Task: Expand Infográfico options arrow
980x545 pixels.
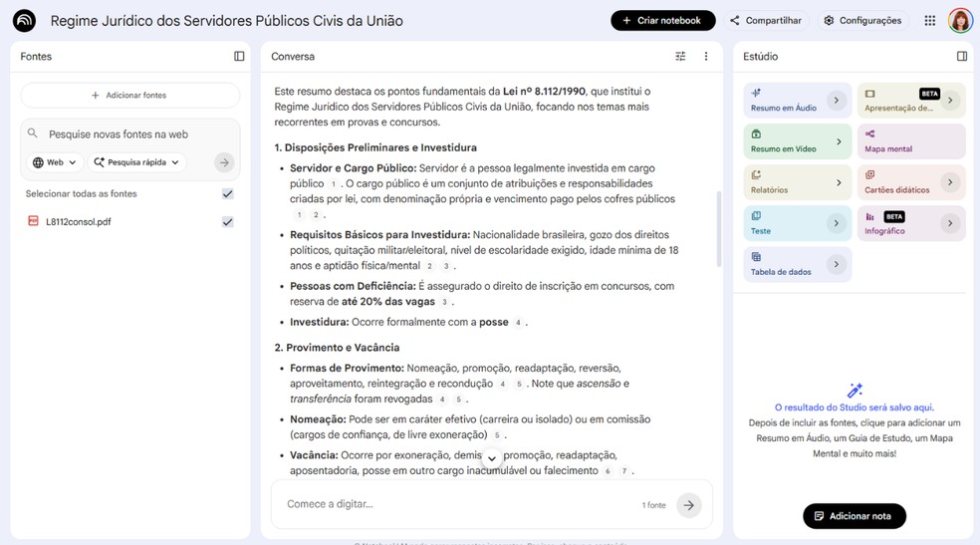Action: [950, 223]
